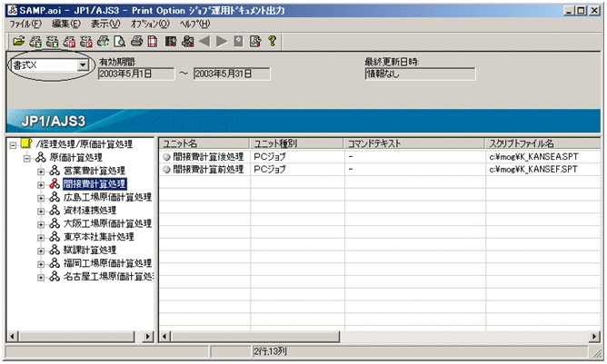Click the left arrow toolbar button
Screen dimensions: 607x364
[x=204, y=41]
